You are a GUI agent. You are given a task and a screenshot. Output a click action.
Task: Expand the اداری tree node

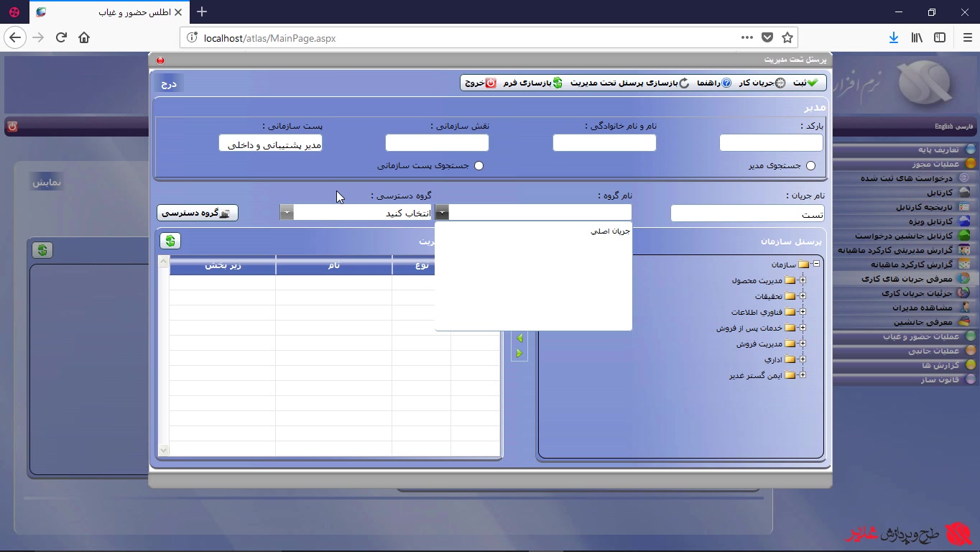(x=803, y=359)
